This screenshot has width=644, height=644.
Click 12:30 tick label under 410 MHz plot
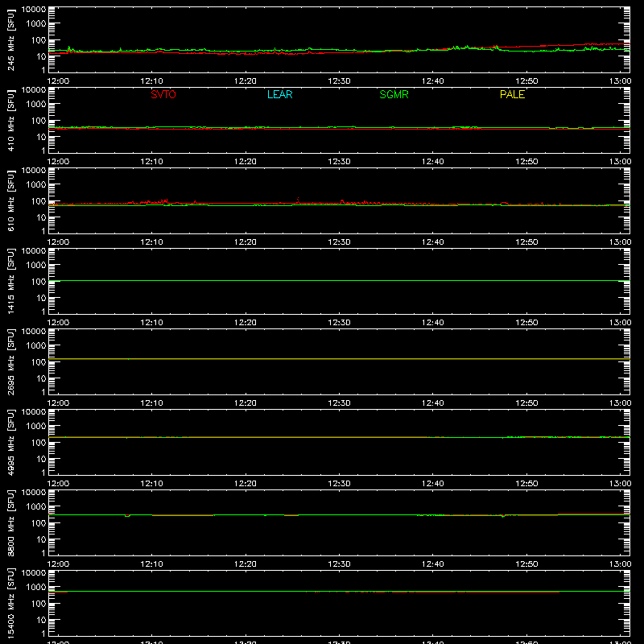pyautogui.click(x=339, y=162)
